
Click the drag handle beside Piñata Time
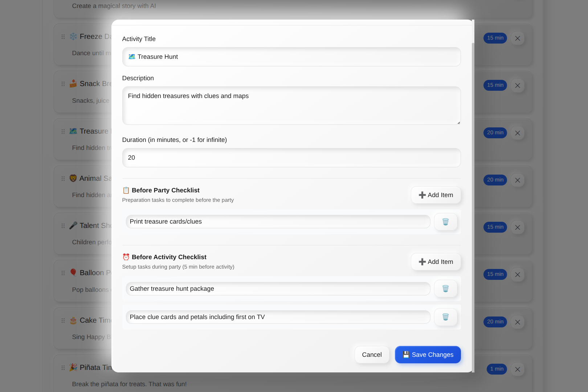[x=63, y=367]
